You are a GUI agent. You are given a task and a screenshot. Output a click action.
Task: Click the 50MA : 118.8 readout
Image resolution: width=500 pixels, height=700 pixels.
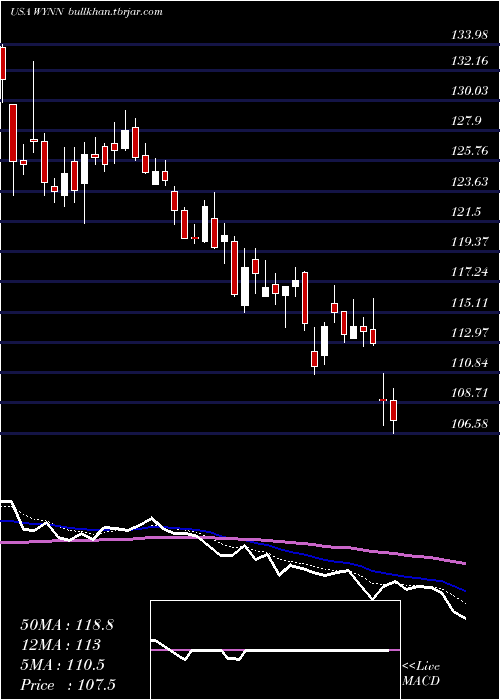[67, 625]
